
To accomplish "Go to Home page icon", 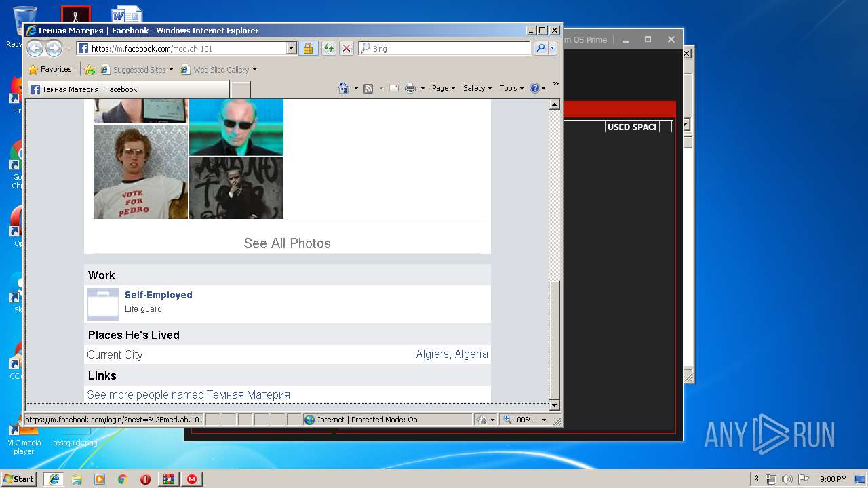I will pos(344,88).
